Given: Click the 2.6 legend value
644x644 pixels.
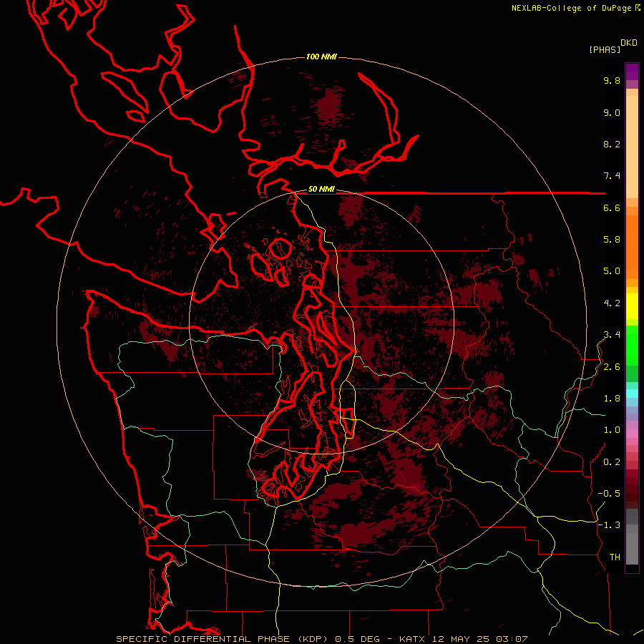Looking at the screenshot, I should coord(612,367).
